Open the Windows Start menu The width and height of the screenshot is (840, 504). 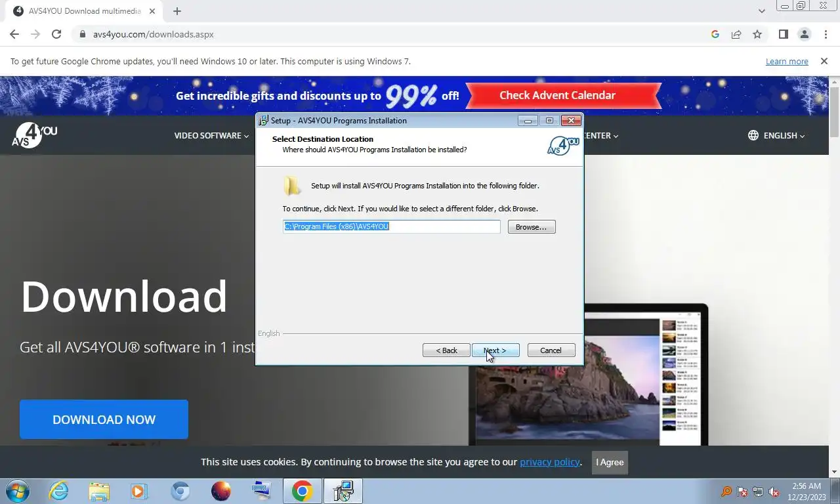pos(17,491)
